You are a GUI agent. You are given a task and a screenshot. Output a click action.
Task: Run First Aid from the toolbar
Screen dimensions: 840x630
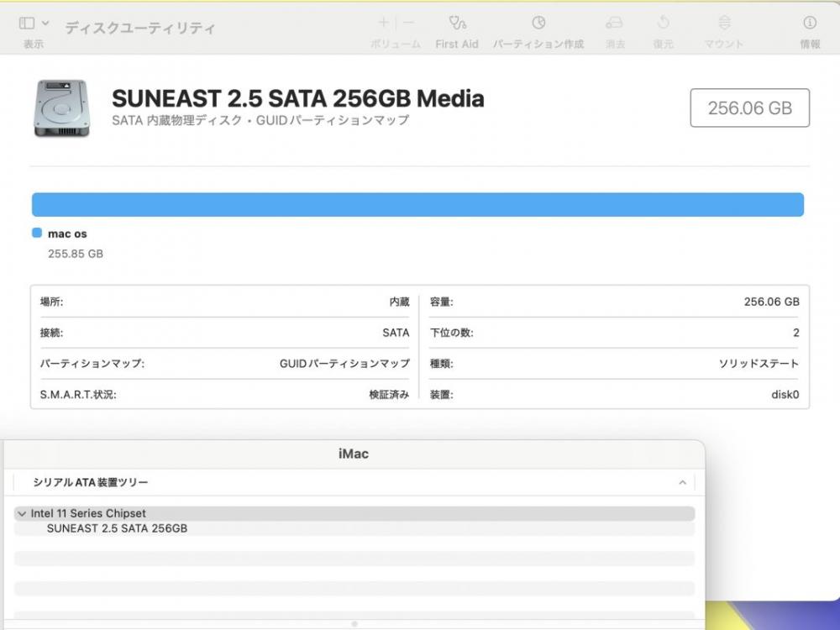coord(457,23)
